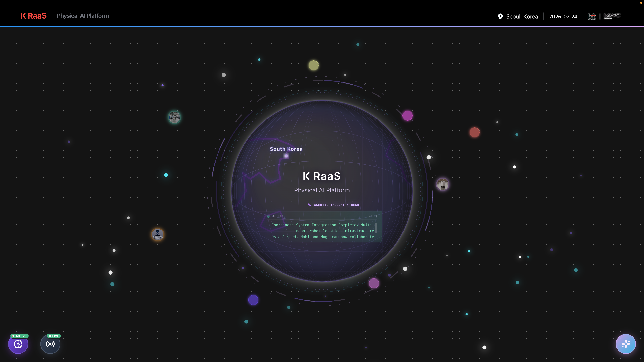Click the green ACTIVE status badge

click(19, 336)
